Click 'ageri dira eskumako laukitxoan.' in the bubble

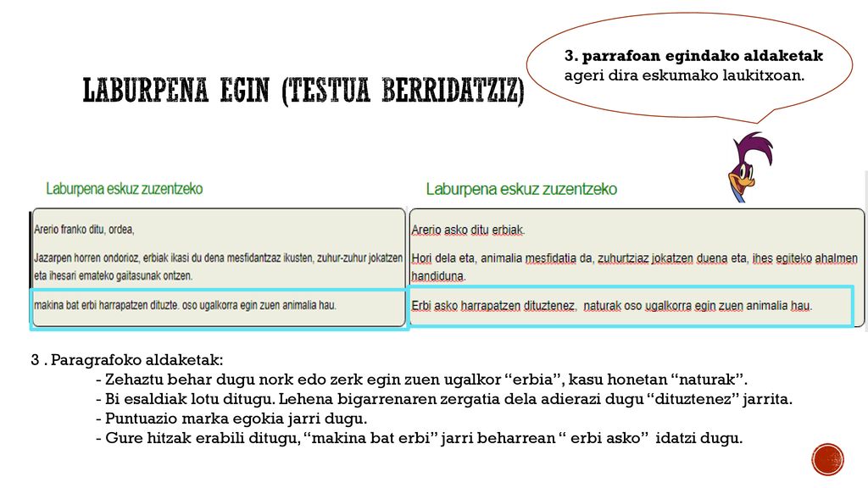pos(684,75)
